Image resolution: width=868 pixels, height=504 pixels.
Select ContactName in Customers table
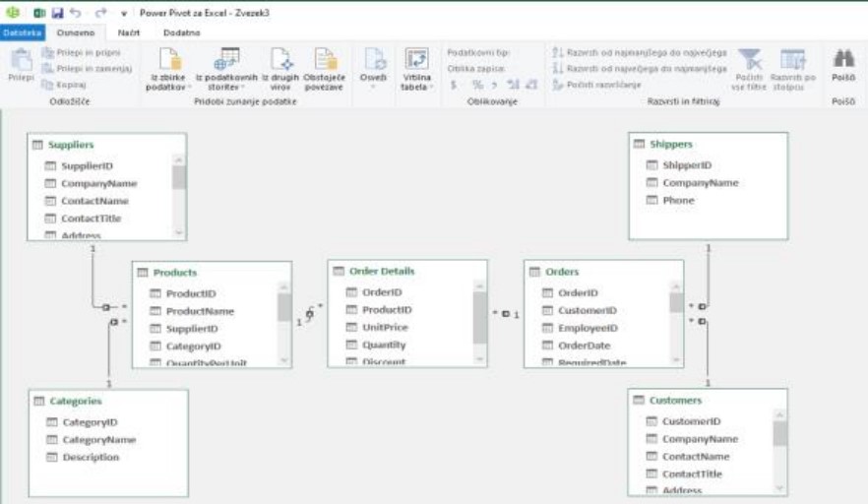696,457
